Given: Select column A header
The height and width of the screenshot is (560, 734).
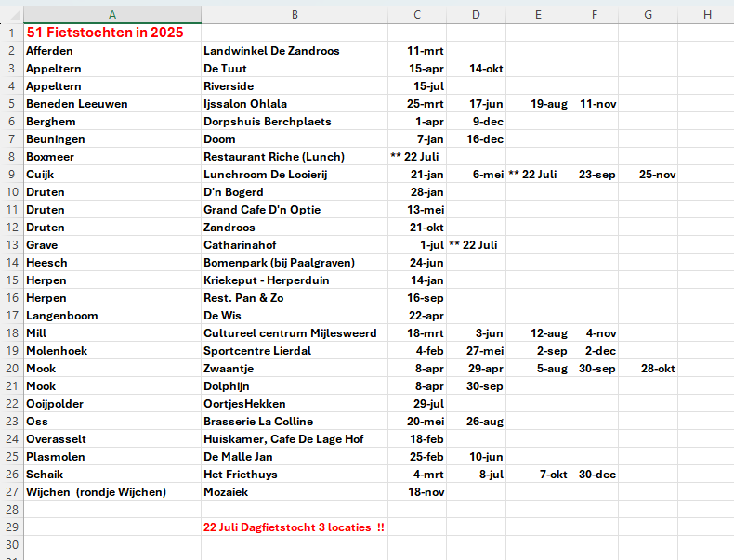Looking at the screenshot, I should click(x=112, y=15).
